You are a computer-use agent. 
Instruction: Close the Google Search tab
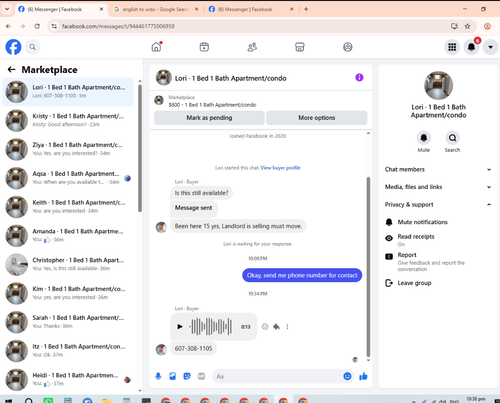point(197,9)
